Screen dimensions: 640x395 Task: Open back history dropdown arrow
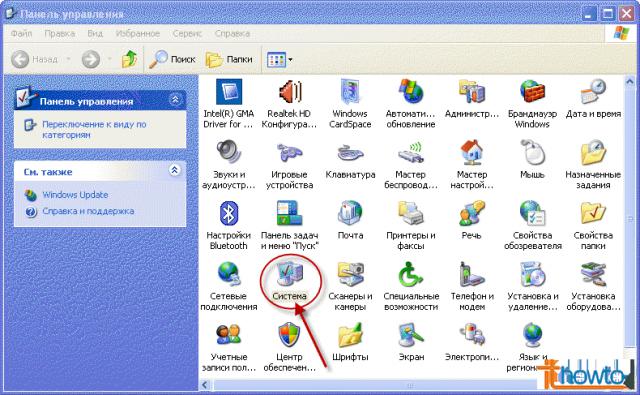(68, 60)
